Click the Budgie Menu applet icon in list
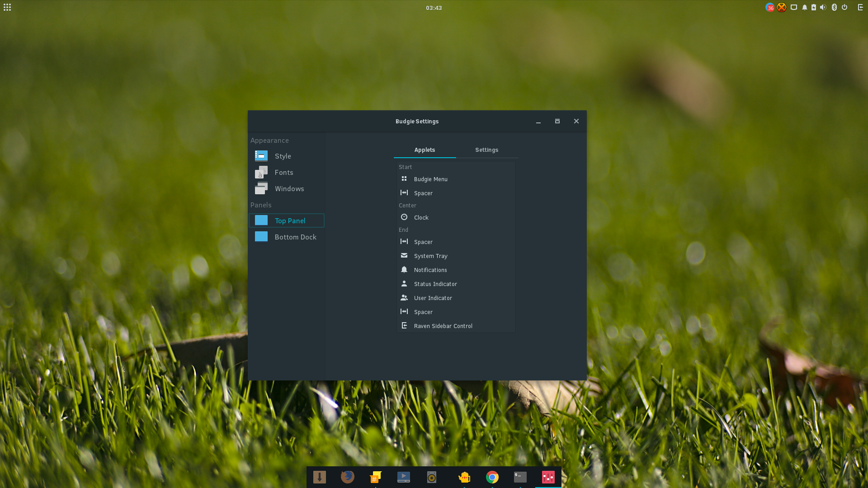 pos(404,179)
